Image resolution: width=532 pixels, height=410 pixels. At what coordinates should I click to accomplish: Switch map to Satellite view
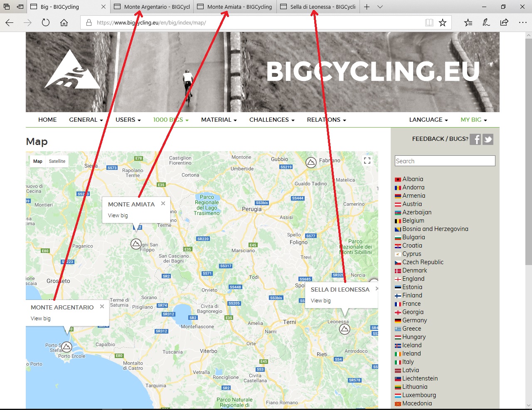(x=57, y=161)
